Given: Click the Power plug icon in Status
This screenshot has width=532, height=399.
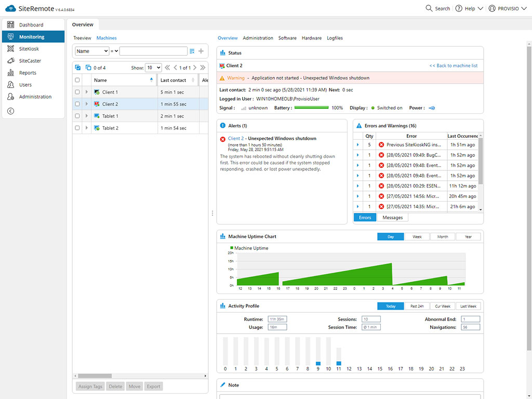Looking at the screenshot, I should (x=432, y=108).
